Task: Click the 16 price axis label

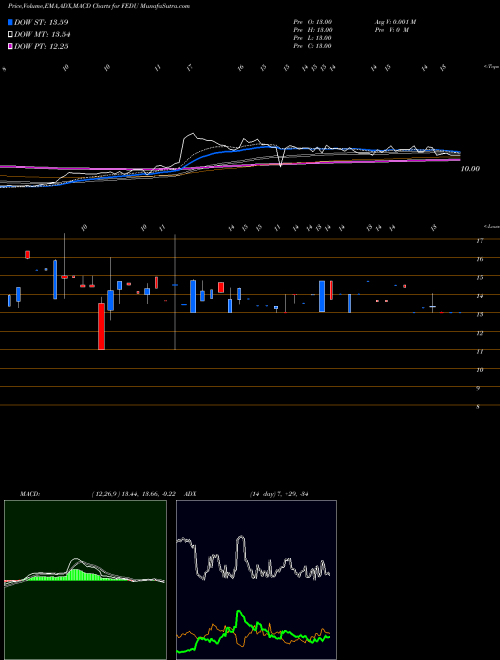Action: coord(479,259)
